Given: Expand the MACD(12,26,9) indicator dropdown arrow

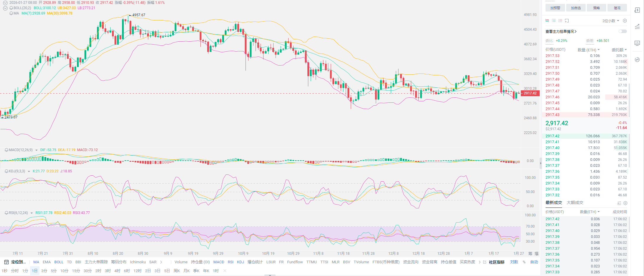Looking at the screenshot, I should (x=37, y=150).
